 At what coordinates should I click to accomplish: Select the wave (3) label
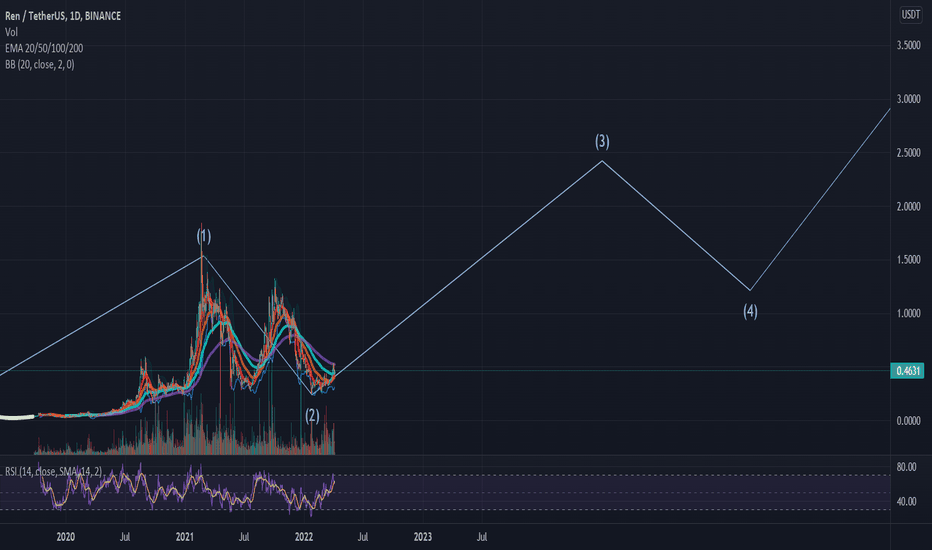click(x=602, y=141)
